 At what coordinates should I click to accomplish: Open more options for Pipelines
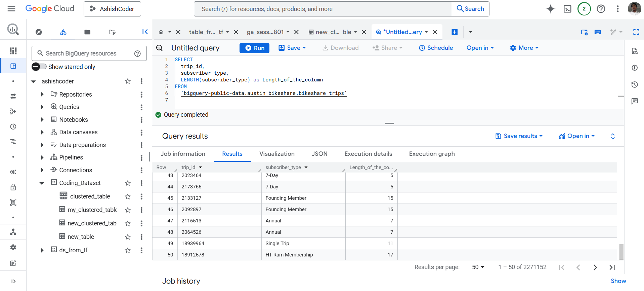(x=141, y=157)
